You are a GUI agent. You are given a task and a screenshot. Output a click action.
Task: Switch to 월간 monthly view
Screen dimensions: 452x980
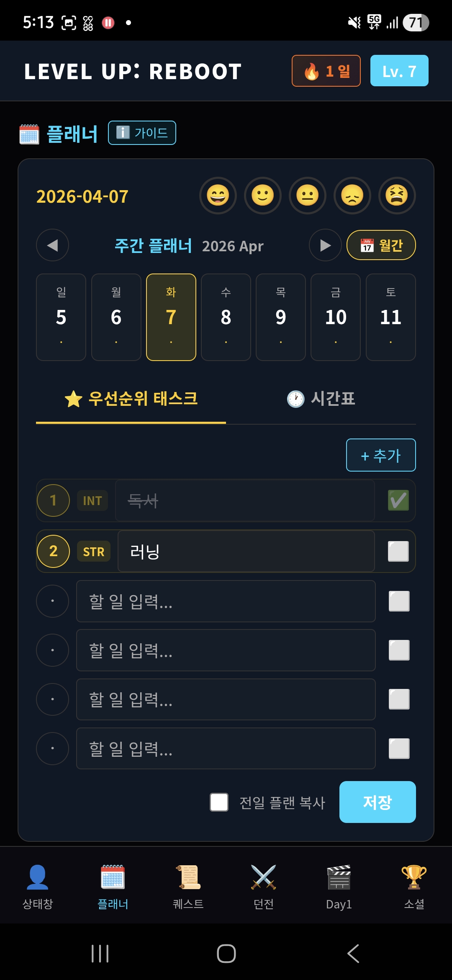[x=381, y=245]
